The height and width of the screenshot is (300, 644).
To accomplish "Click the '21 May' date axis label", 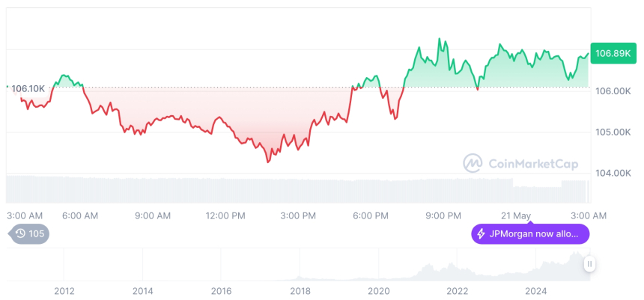I will point(517,215).
